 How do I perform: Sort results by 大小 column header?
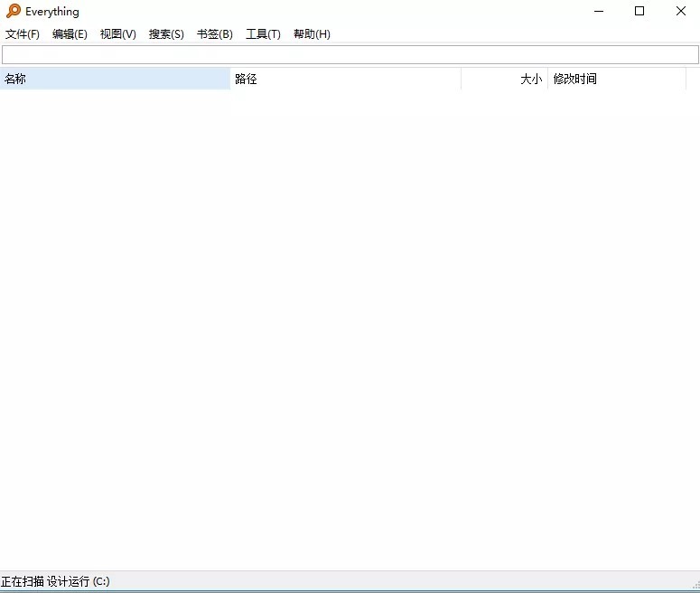(x=504, y=79)
